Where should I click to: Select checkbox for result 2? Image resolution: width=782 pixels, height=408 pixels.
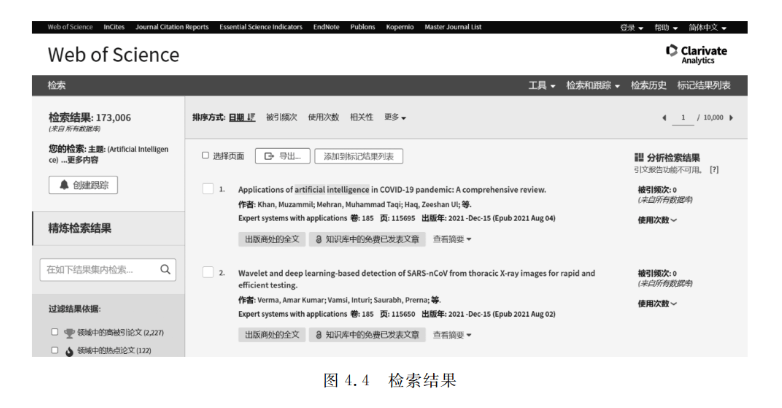[x=208, y=272]
